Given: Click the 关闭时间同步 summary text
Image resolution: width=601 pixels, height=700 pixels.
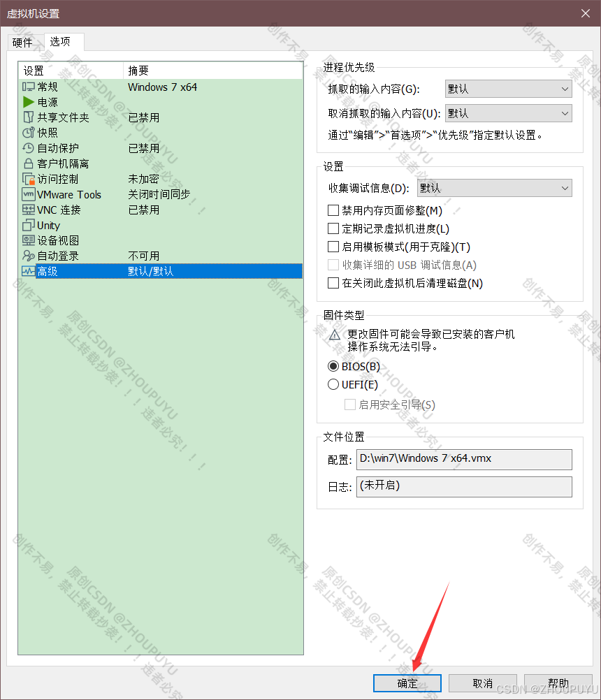Looking at the screenshot, I should [x=159, y=194].
